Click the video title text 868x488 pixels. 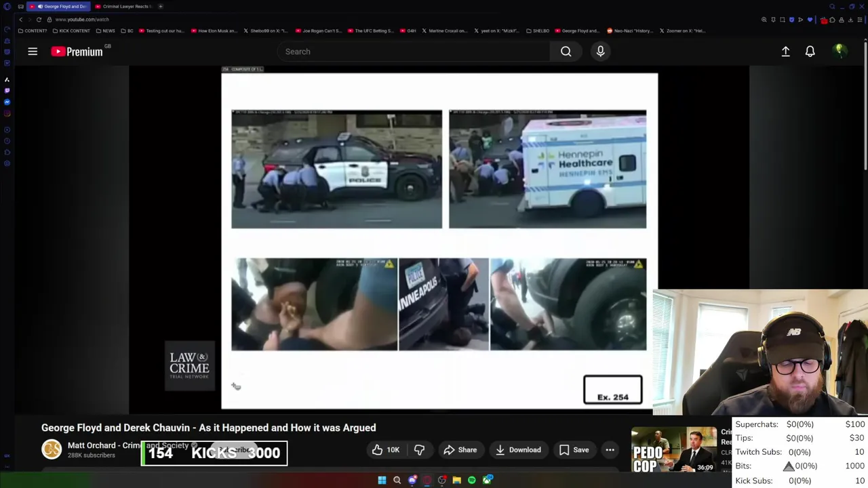click(x=208, y=428)
